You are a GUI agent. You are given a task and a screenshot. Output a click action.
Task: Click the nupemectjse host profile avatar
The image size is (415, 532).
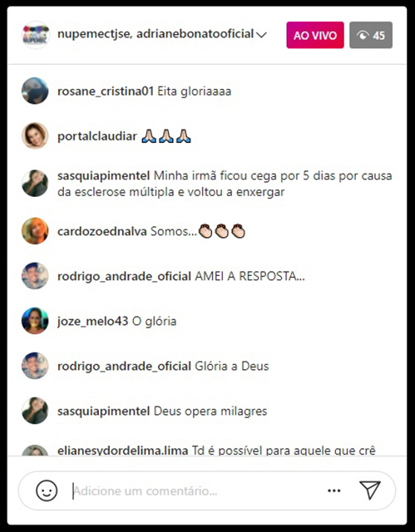click(x=36, y=35)
